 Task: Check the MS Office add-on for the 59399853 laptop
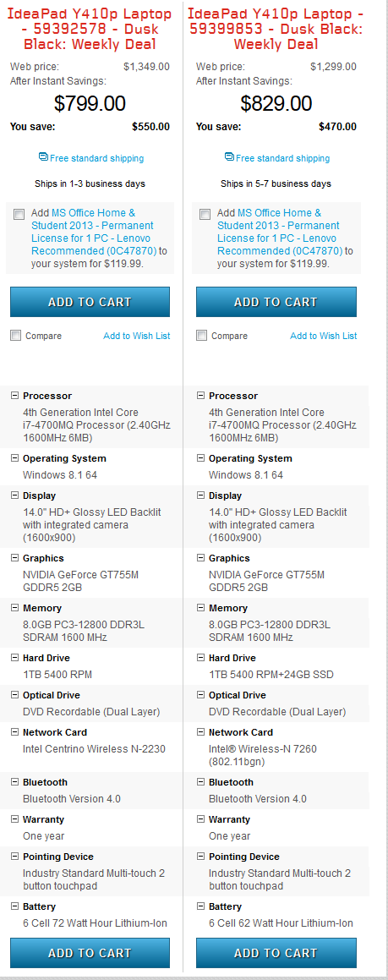(x=205, y=215)
